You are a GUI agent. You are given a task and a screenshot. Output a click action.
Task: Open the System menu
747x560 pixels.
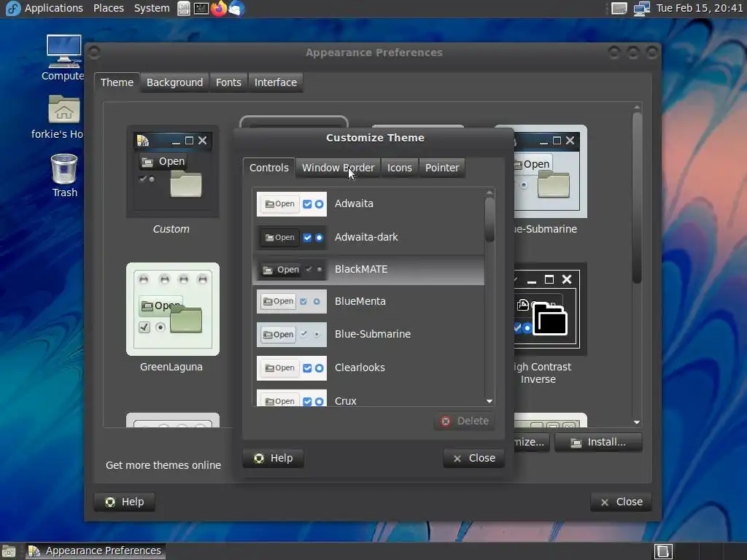(x=152, y=8)
